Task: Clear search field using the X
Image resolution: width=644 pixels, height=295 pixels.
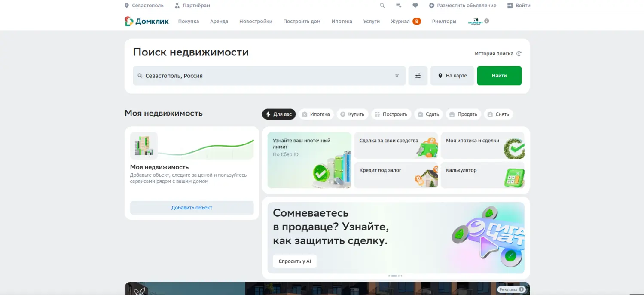Action: [397, 75]
